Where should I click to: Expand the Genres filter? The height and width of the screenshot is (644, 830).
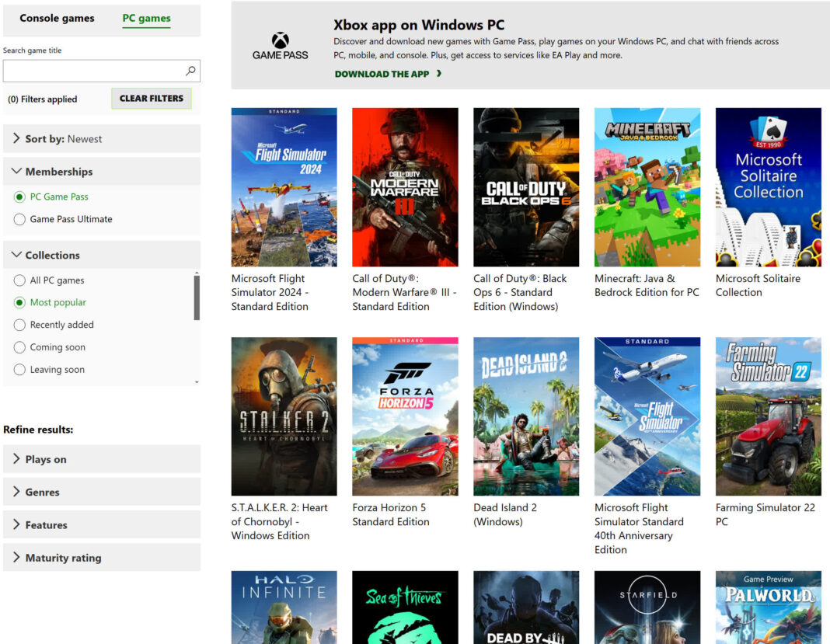102,493
